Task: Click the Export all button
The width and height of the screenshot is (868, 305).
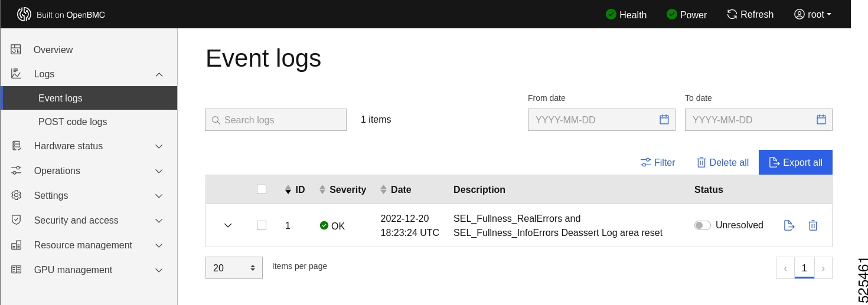Action: 795,162
